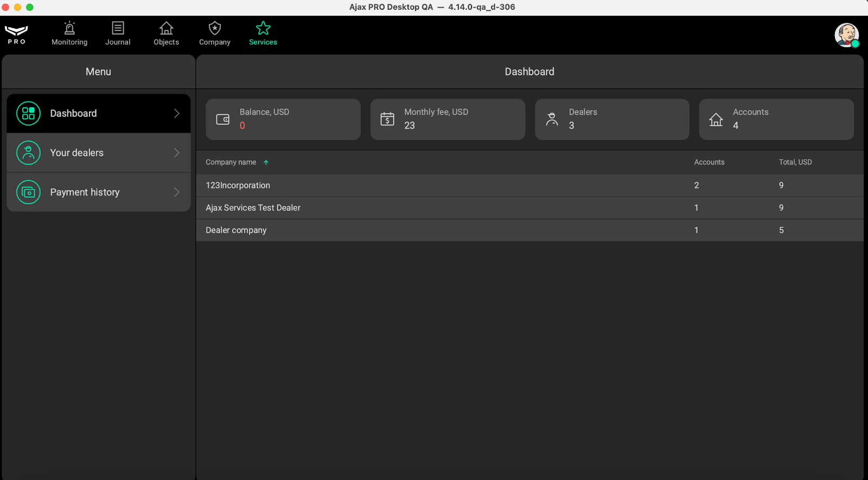The image size is (868, 480).
Task: Click the Monthly fee calendar icon
Action: pyautogui.click(x=387, y=119)
